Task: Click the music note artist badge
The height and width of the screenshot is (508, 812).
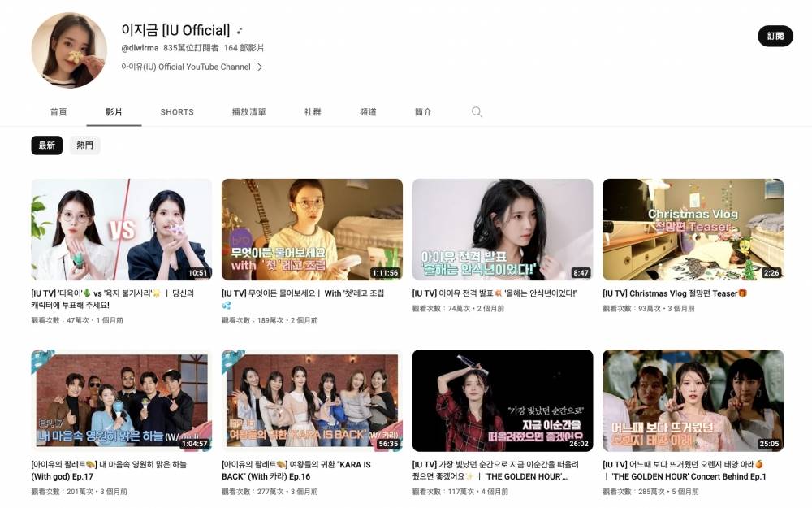Action: coord(240,31)
